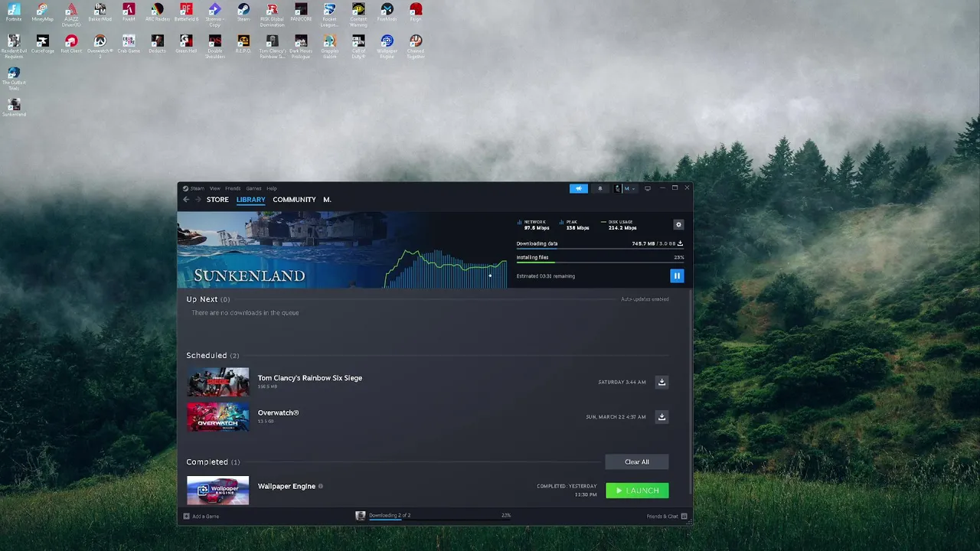This screenshot has height=551, width=980.
Task: Select Wallpaper Engine desktop shortcut
Action: pos(387,47)
